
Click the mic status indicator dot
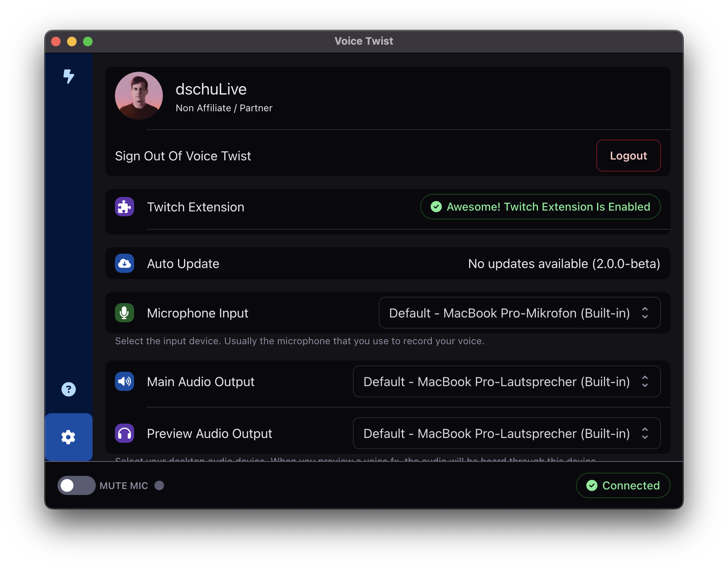coord(159,485)
